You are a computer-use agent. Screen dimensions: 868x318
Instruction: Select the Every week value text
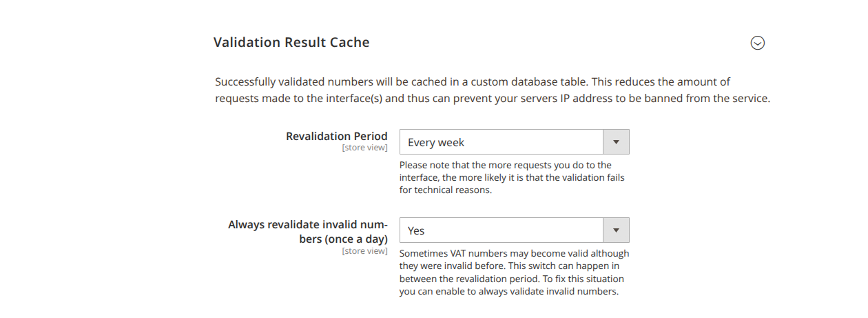click(x=436, y=142)
